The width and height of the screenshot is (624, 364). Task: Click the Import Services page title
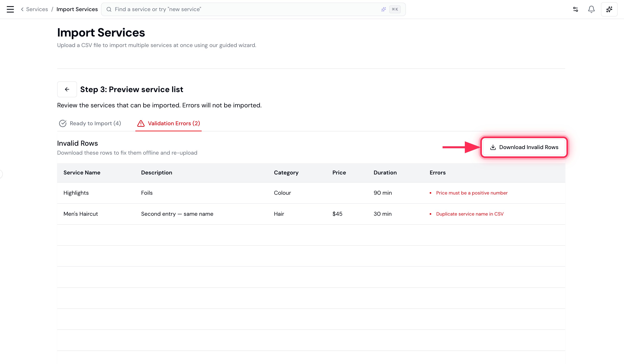click(x=101, y=32)
